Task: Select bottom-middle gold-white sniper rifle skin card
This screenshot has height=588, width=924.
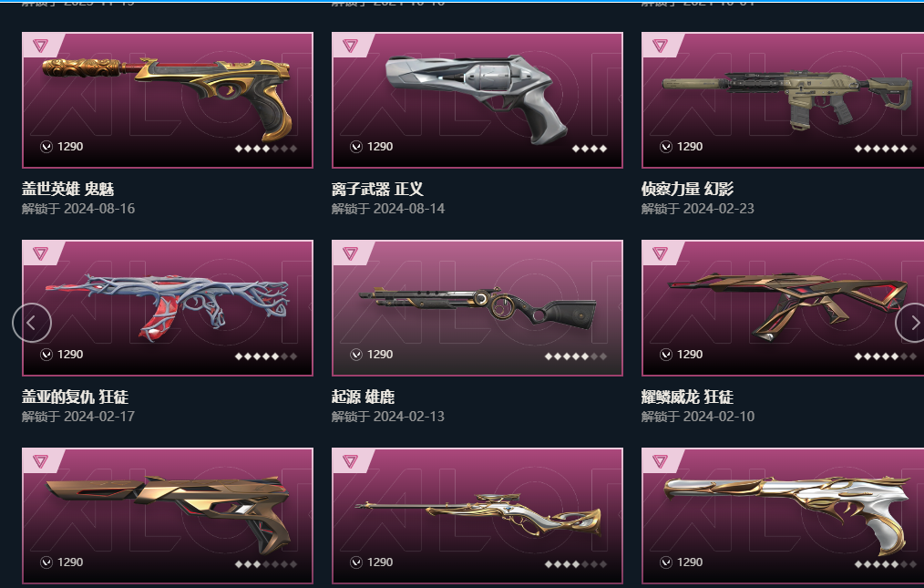Action: click(477, 516)
